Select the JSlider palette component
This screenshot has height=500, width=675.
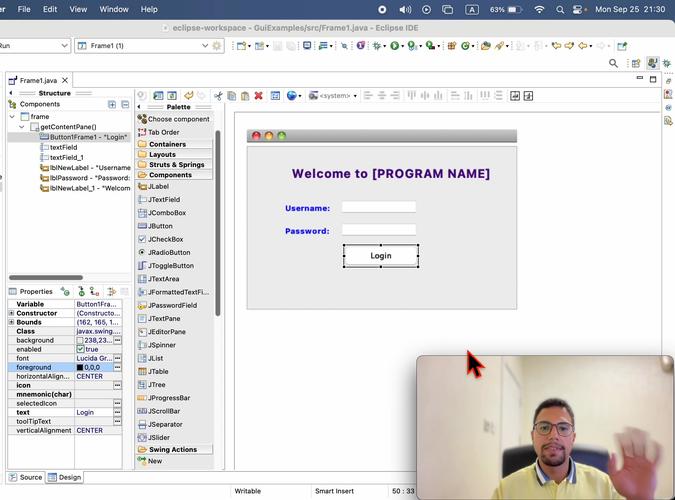pos(159,437)
